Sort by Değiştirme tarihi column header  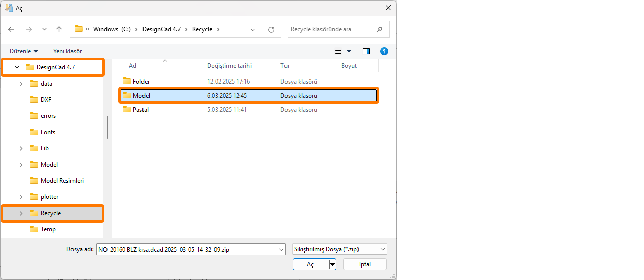pyautogui.click(x=229, y=66)
